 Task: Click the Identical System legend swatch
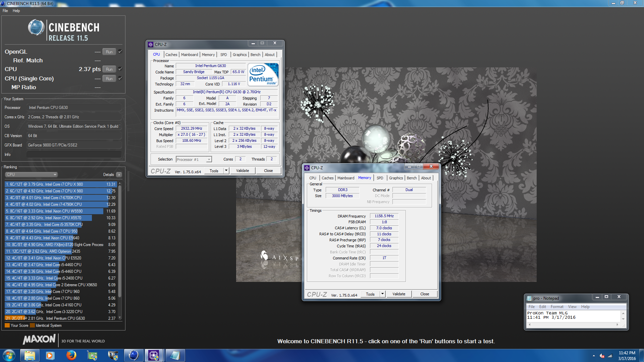(32, 325)
